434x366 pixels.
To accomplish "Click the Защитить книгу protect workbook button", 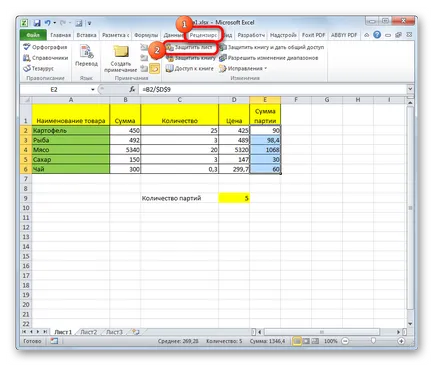I will pos(191,58).
